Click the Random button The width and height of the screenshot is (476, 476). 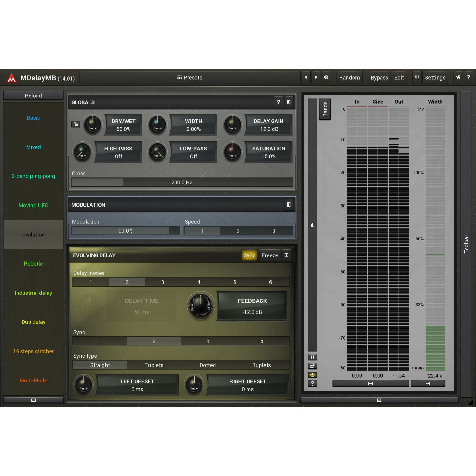click(x=349, y=77)
